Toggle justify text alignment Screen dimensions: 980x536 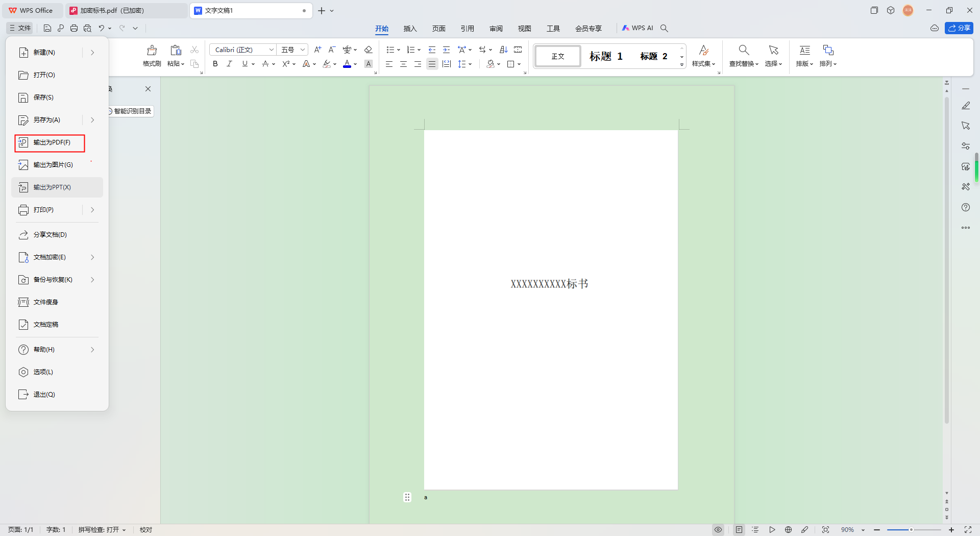tap(432, 64)
